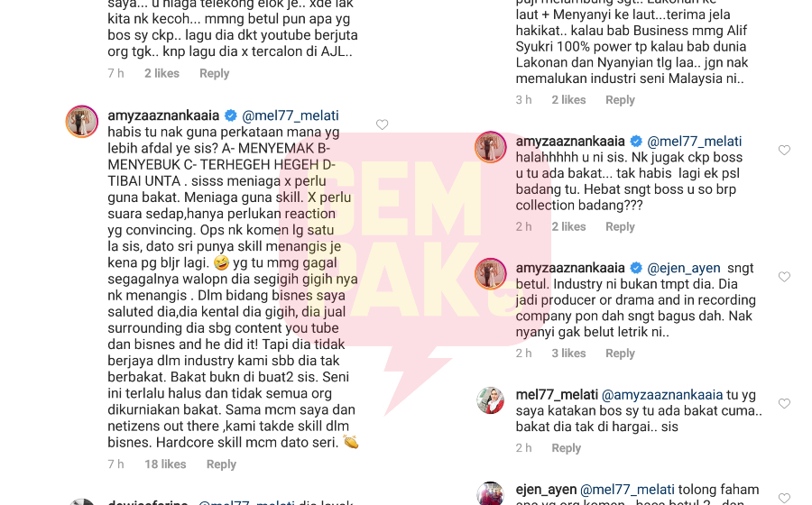Image resolution: width=812 pixels, height=505 pixels.
Task: Like amyzaaznankaaia's long comment to mel77_melati
Action: [383, 124]
